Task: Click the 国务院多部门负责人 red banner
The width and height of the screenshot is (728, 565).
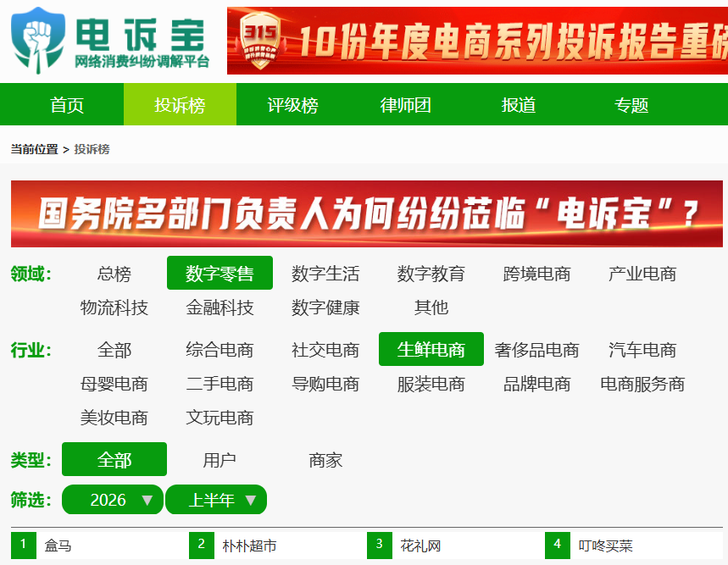Action: pyautogui.click(x=367, y=213)
